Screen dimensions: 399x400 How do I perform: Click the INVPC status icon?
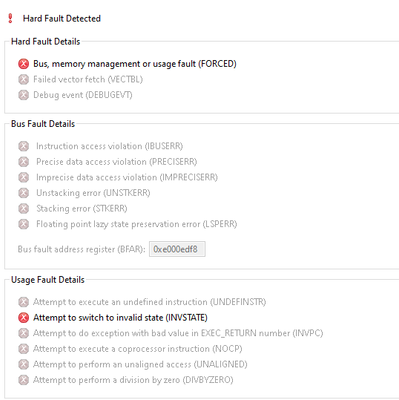pyautogui.click(x=23, y=333)
